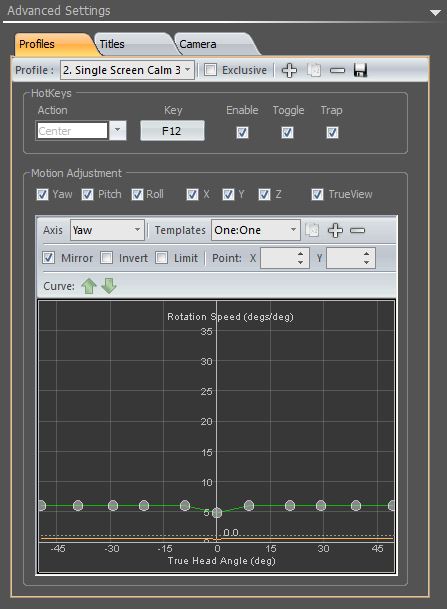
Task: Select the curve point at zero degrees
Action: click(217, 513)
